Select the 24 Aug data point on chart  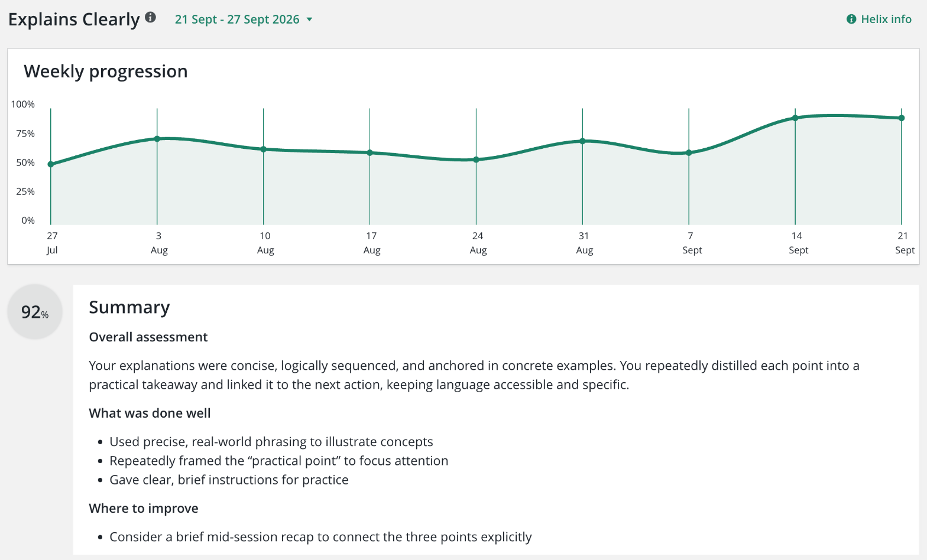477,159
